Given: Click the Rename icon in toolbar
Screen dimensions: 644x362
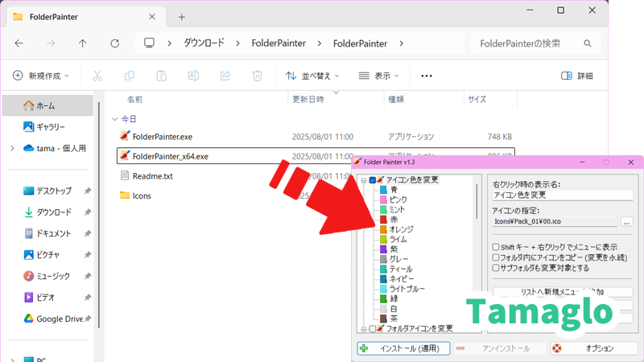Looking at the screenshot, I should click(193, 76).
